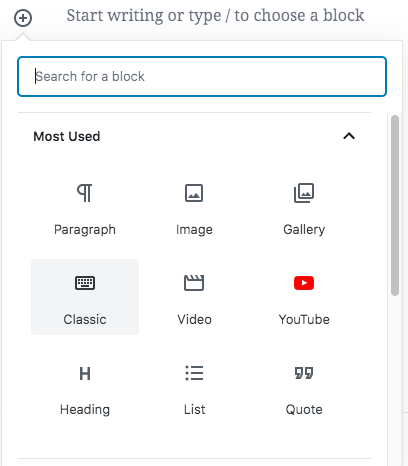The image size is (408, 466).
Task: Pick the Classic block keyboard icon
Action: pos(85,283)
